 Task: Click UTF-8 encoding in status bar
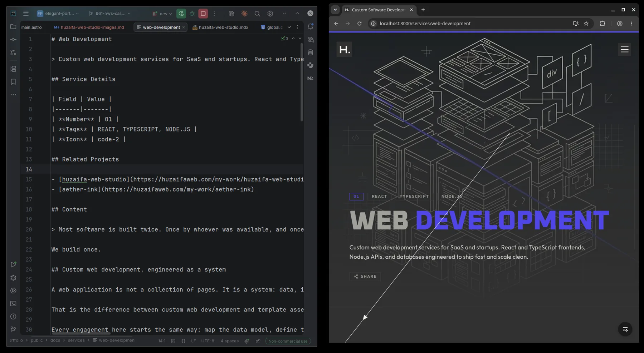208,341
